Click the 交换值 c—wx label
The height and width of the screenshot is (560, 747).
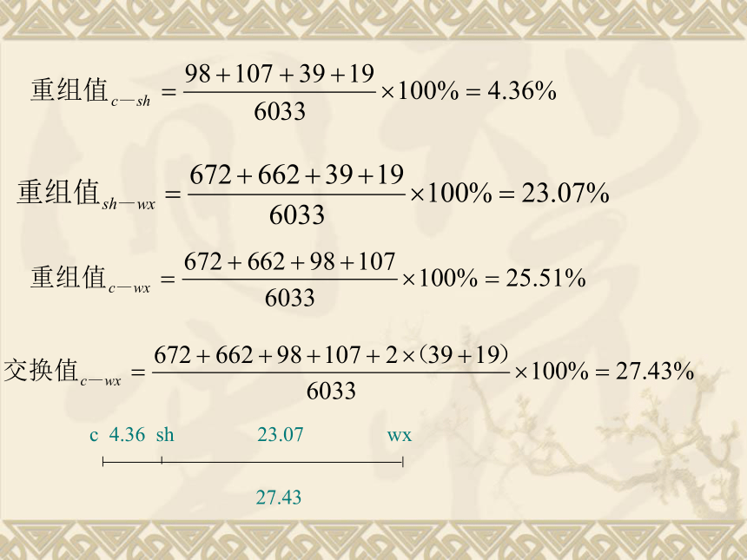pos(63,372)
